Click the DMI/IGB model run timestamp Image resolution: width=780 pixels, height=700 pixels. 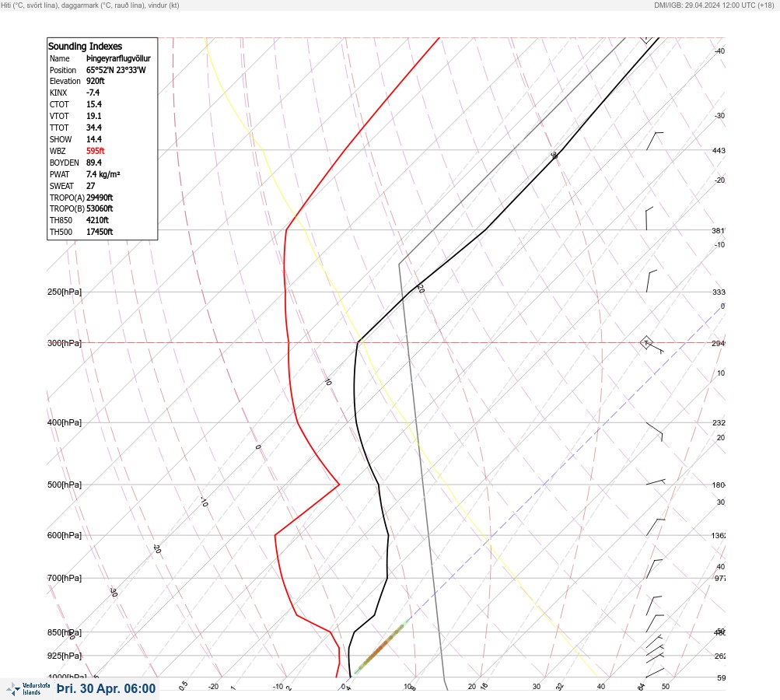714,5
